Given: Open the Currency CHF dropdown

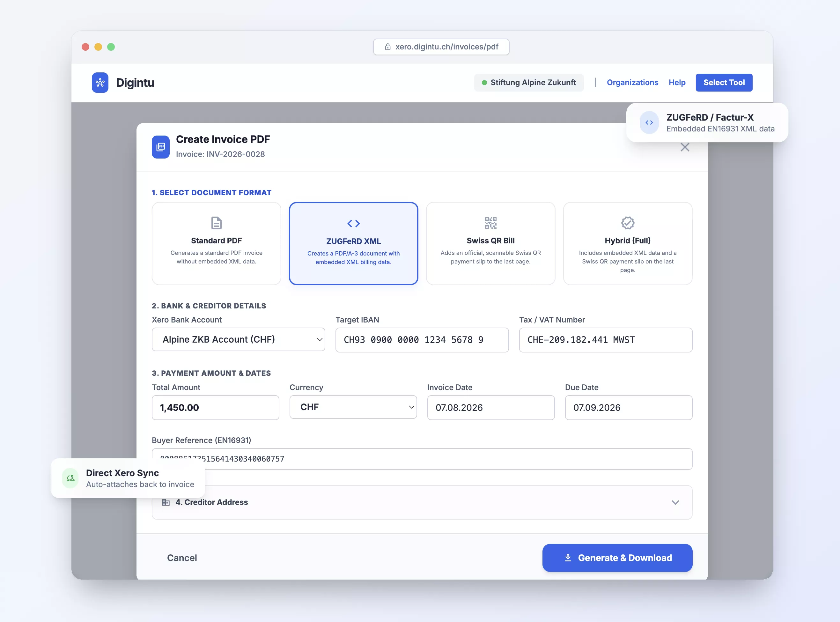Looking at the screenshot, I should 353,407.
